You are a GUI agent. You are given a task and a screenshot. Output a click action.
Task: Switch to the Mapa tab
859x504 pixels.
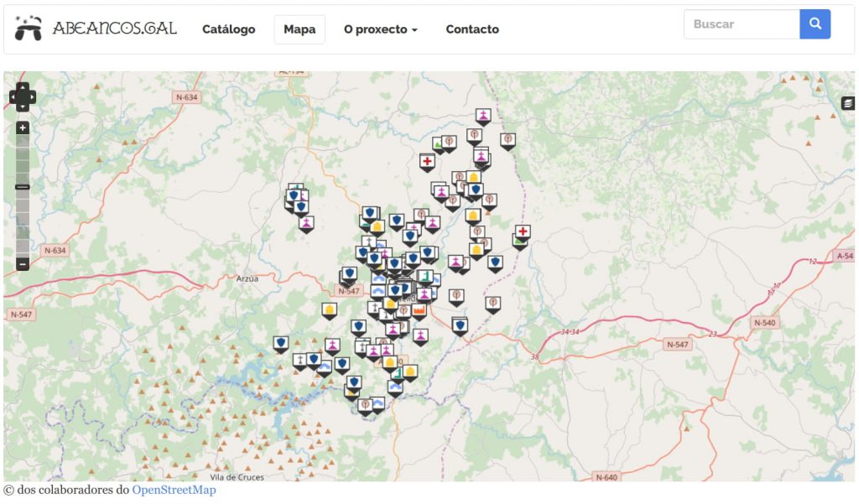point(299,29)
